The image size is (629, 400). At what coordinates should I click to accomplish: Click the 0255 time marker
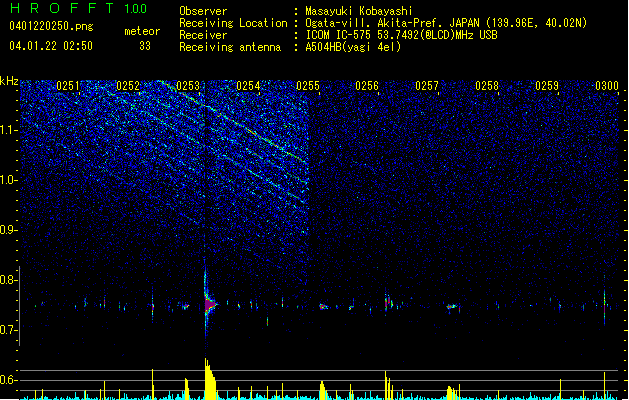tap(308, 86)
